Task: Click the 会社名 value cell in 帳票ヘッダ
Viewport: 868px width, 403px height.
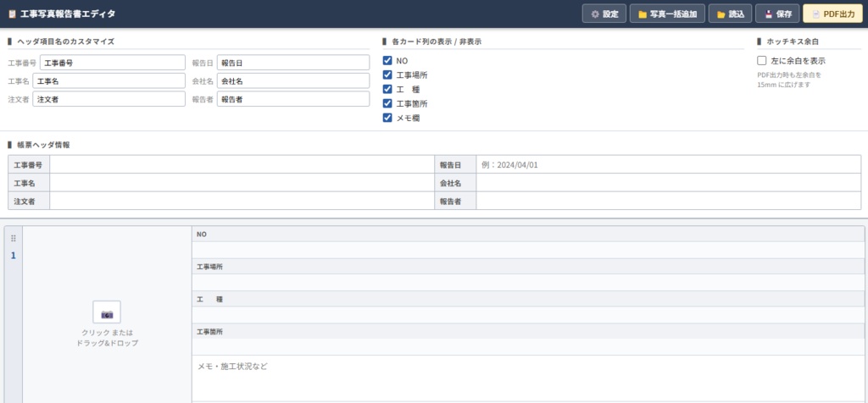Action: pyautogui.click(x=669, y=182)
